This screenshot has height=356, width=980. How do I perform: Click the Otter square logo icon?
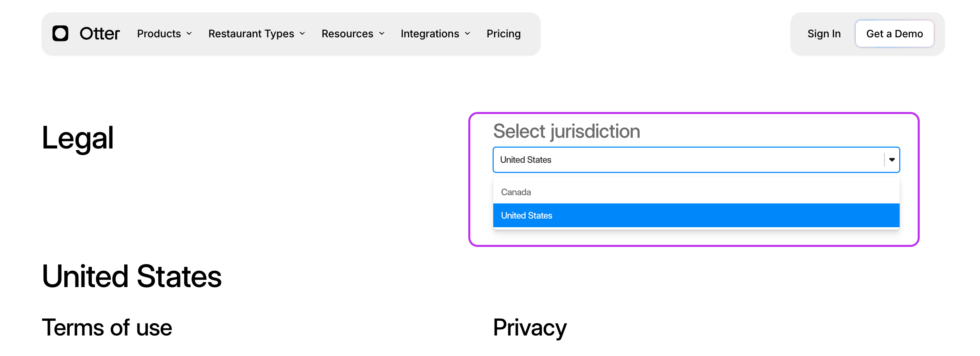coord(60,33)
